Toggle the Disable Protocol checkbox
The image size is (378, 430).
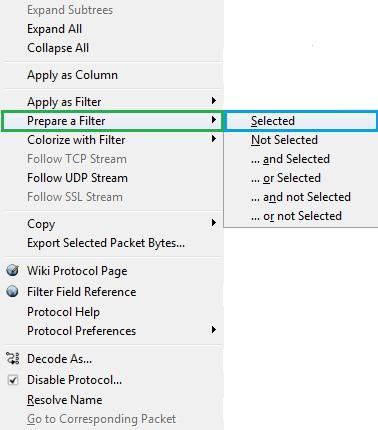pyautogui.click(x=13, y=380)
